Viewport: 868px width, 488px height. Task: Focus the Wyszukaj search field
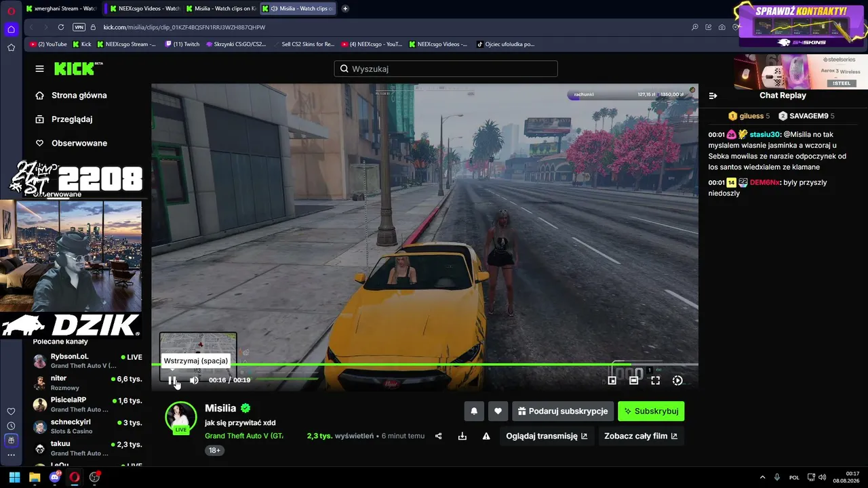[446, 68]
